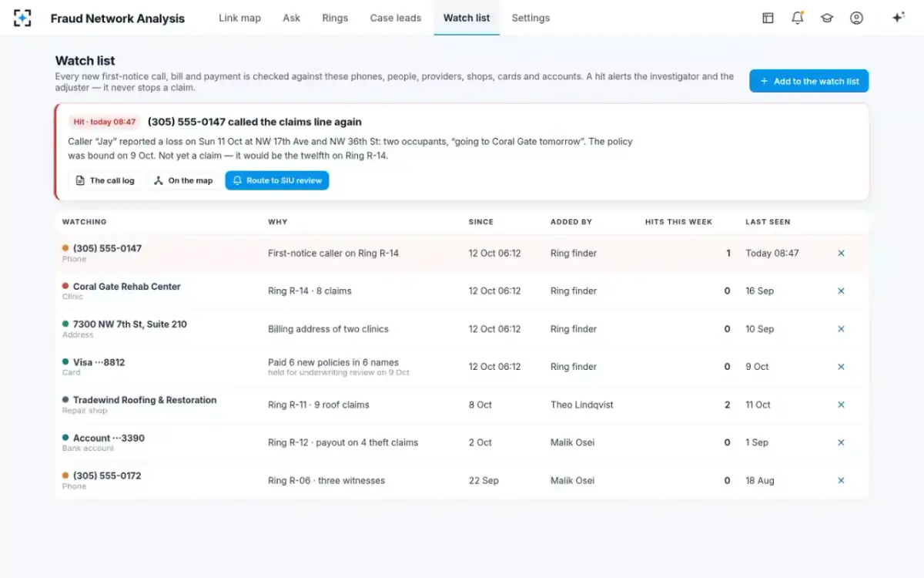The width and height of the screenshot is (924, 578).
Task: Click Malik Osei on Account 3390 row
Action: coord(573,442)
